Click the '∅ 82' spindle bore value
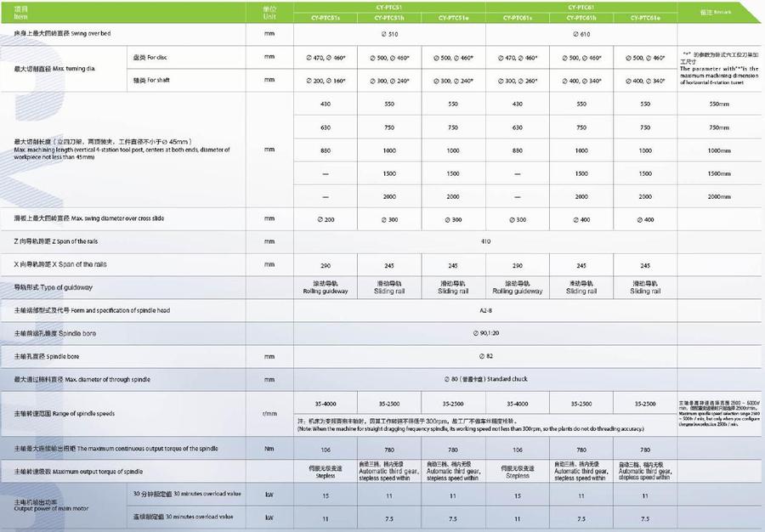 tap(485, 356)
